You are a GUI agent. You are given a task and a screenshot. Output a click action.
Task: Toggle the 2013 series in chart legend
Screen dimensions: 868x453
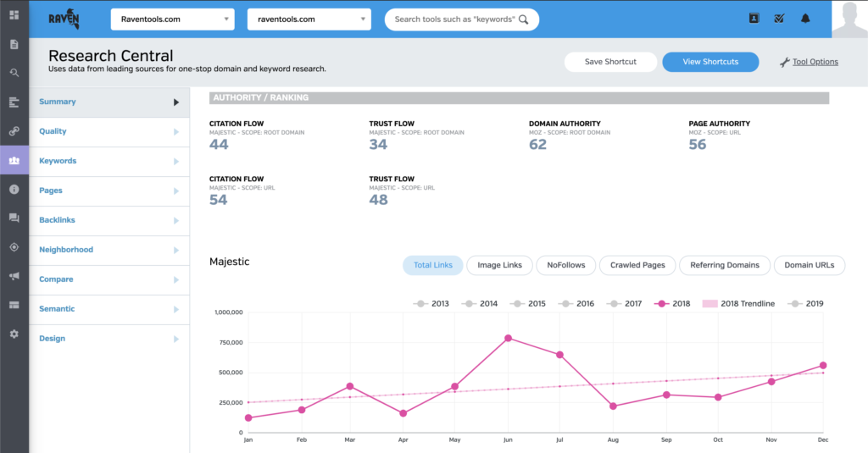(x=431, y=304)
